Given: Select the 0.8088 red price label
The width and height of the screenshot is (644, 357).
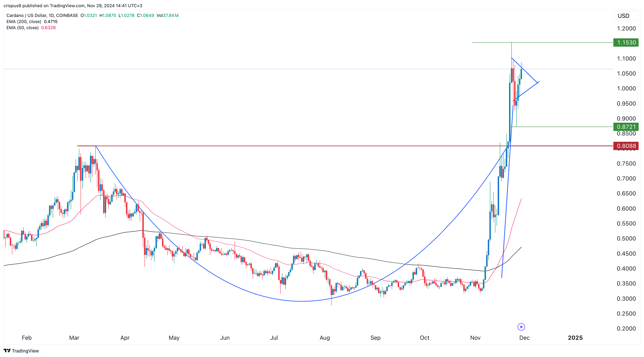Looking at the screenshot, I should [626, 146].
